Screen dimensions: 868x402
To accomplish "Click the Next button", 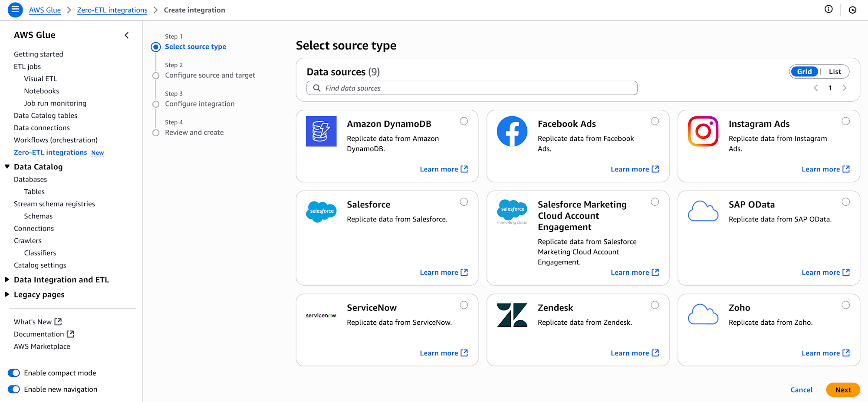I will click(x=843, y=390).
